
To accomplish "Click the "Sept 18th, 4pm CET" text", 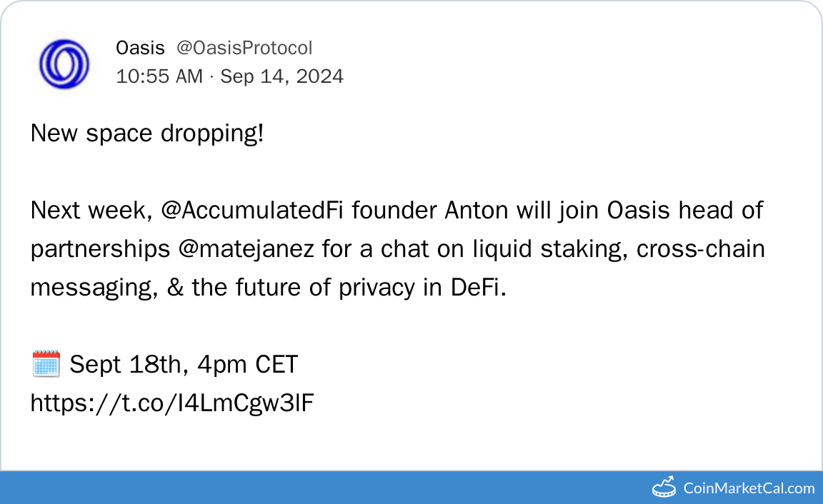I will 184,365.
